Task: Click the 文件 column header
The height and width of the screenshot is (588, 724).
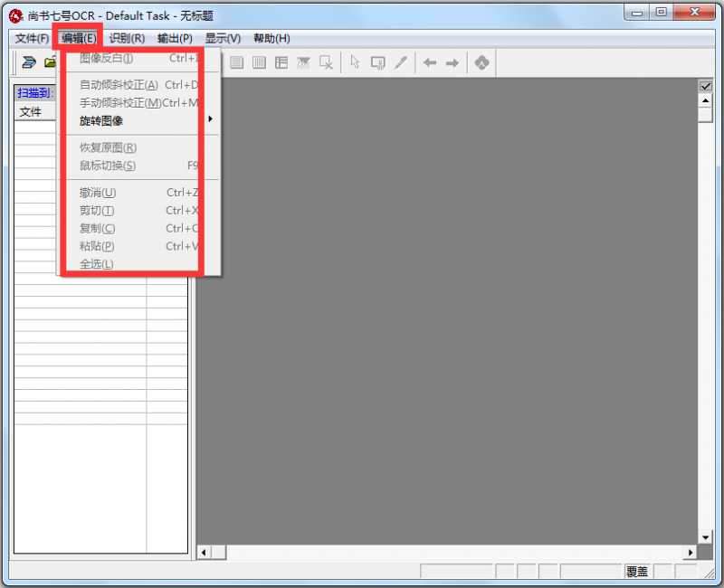Action: pos(32,112)
